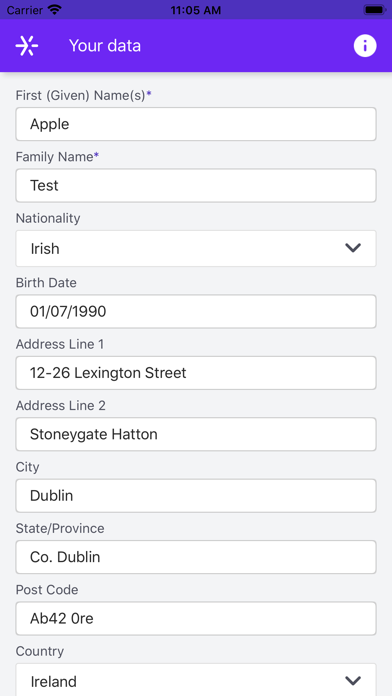Edit the State/Province field

196,557
